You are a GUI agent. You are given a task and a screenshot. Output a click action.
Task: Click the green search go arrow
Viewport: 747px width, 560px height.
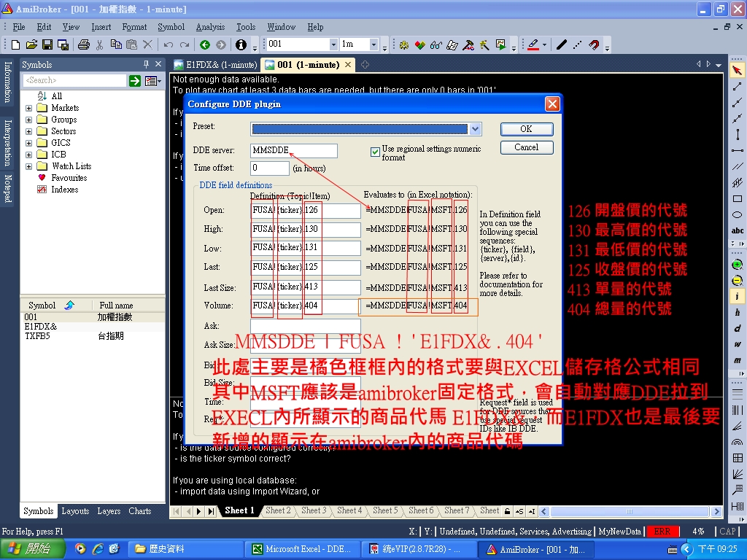tap(135, 81)
